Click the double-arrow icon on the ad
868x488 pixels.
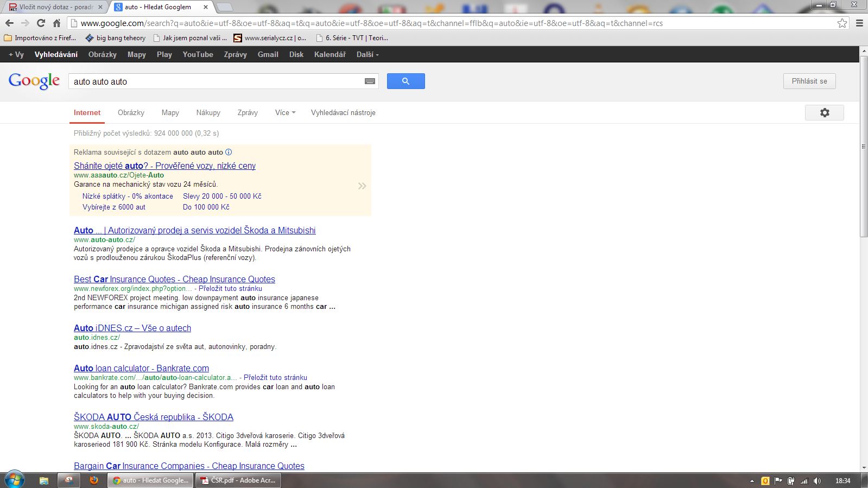click(362, 186)
